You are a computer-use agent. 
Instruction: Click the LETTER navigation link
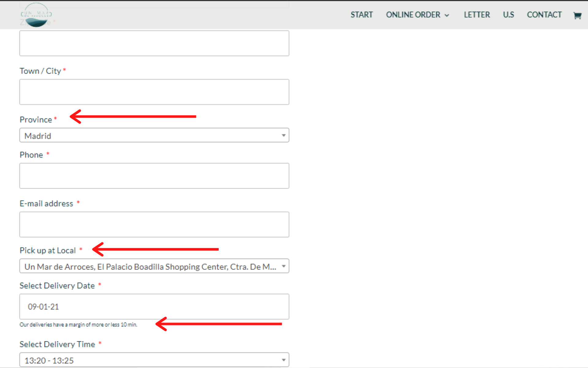coord(477,14)
